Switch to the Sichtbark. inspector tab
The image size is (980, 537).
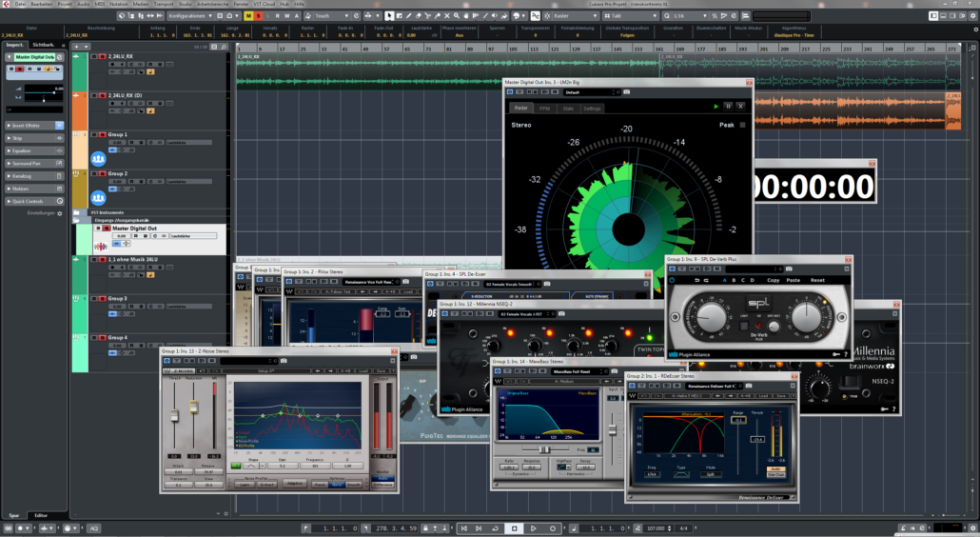click(43, 45)
